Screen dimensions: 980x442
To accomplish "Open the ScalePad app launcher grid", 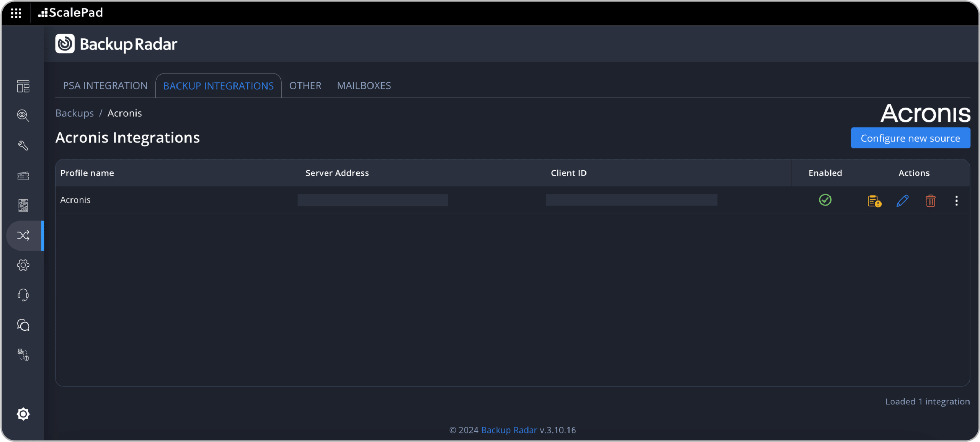I will coord(16,13).
